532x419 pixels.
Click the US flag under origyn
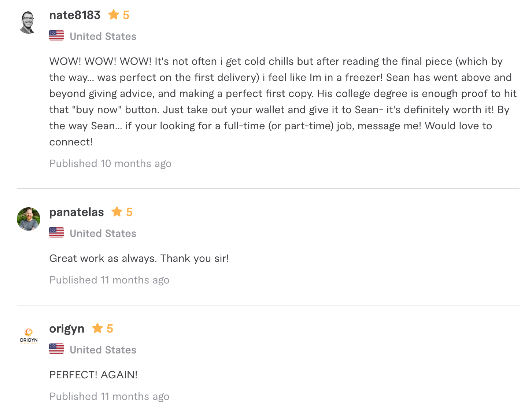pos(56,349)
